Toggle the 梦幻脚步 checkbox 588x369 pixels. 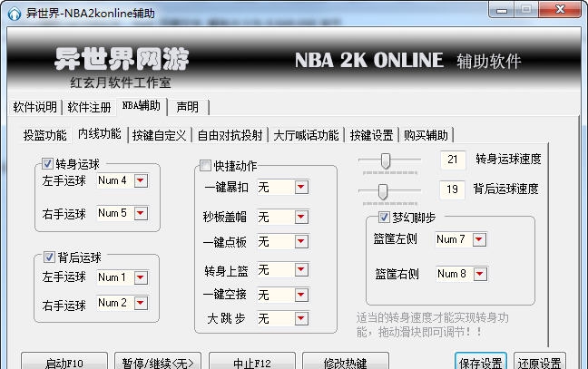(x=384, y=217)
